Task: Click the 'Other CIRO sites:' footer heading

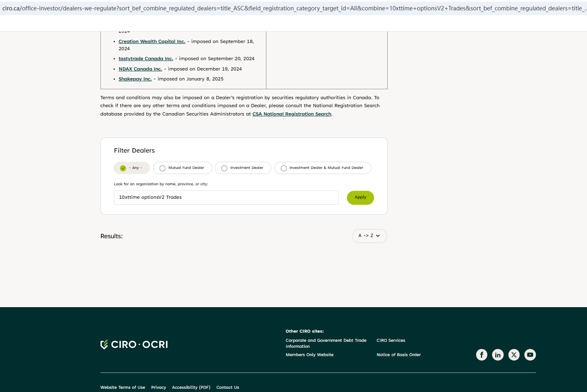Action: (x=305, y=331)
